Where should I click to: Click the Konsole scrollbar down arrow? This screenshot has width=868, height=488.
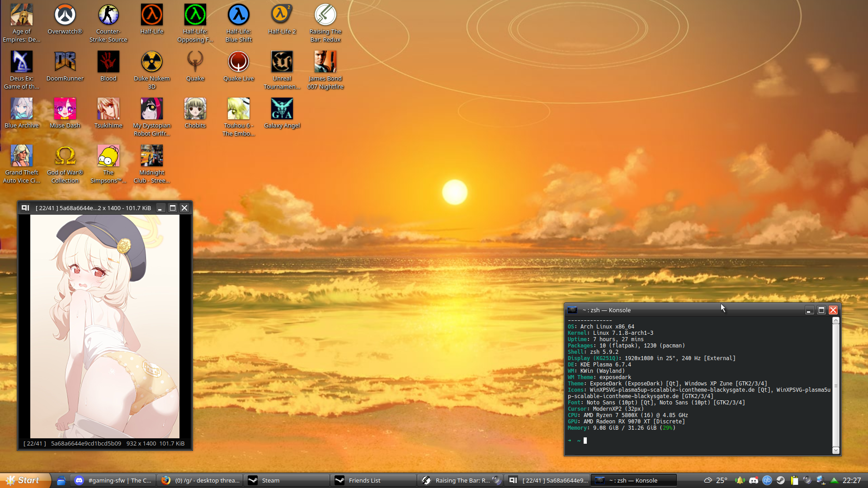point(836,450)
